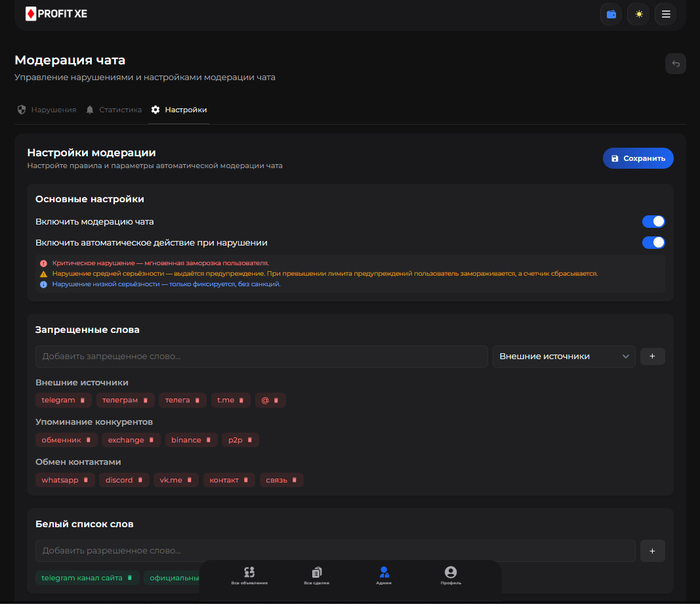This screenshot has width=700, height=604.
Task: Focus 'Добавить запрещенное слово' input
Action: point(262,356)
